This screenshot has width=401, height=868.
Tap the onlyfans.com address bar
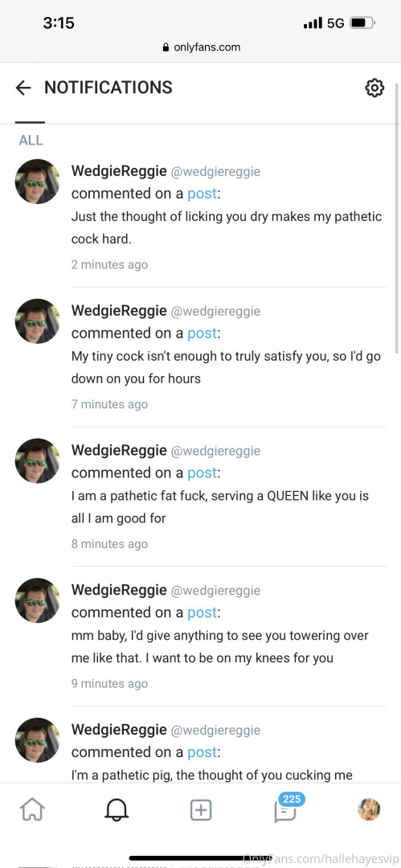click(201, 47)
